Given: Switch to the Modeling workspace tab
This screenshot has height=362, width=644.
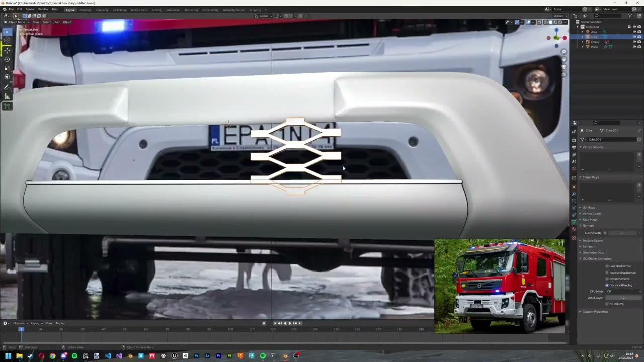Looking at the screenshot, I should [x=86, y=10].
